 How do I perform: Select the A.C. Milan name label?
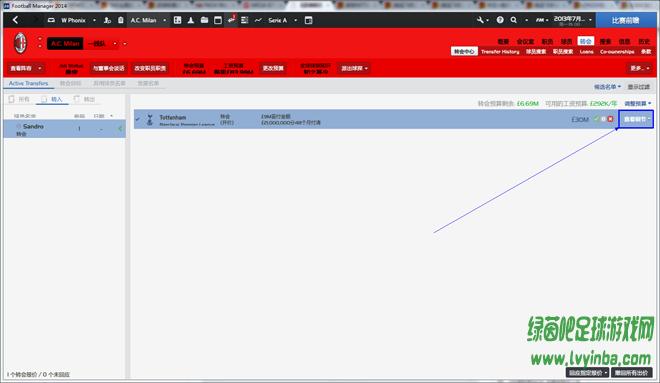coord(65,43)
